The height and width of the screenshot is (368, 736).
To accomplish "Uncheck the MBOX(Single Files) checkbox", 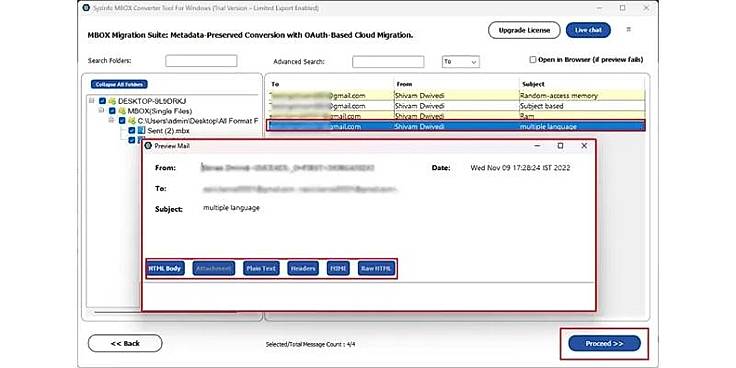I will [112, 111].
